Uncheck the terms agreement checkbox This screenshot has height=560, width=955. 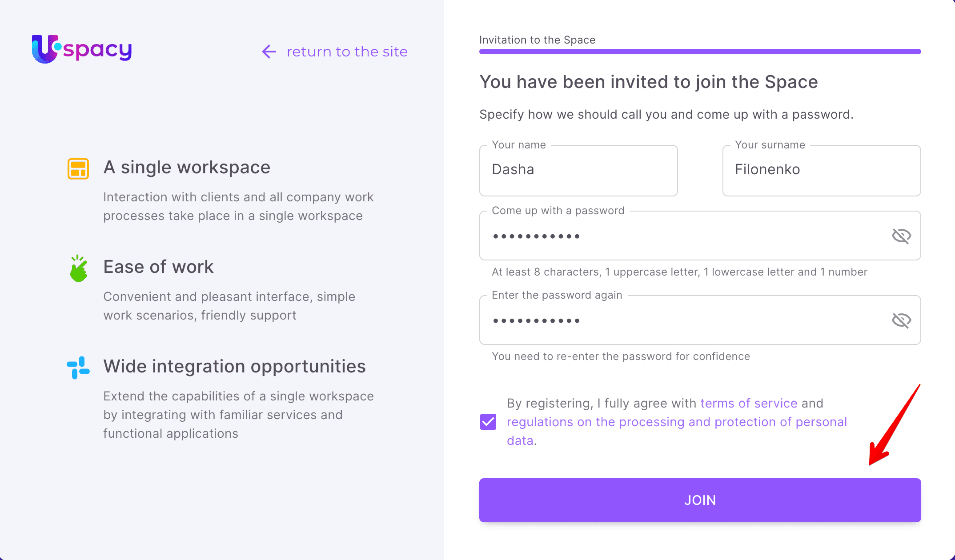(x=488, y=422)
